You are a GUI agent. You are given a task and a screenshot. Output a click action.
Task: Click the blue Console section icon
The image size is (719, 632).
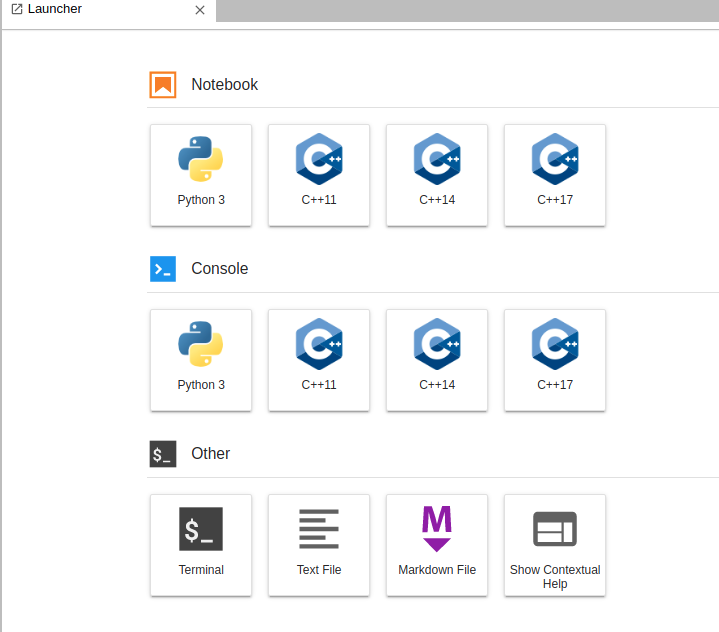pos(163,269)
